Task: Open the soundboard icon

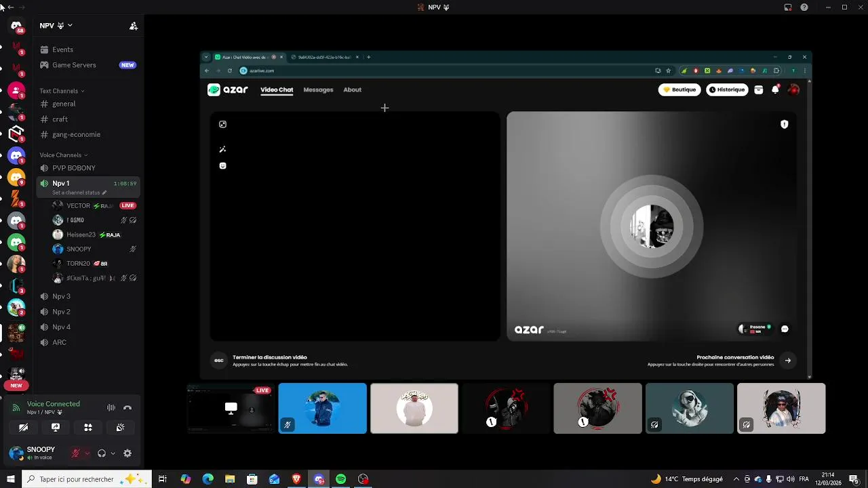Action: click(x=120, y=428)
